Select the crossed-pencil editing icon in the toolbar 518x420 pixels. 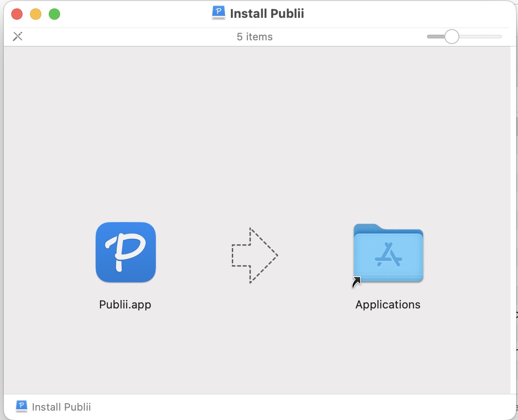[x=17, y=36]
